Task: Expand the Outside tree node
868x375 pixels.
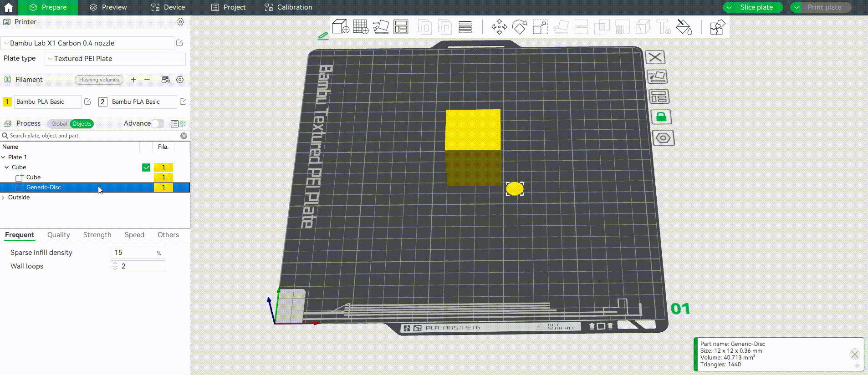Action: (4, 198)
